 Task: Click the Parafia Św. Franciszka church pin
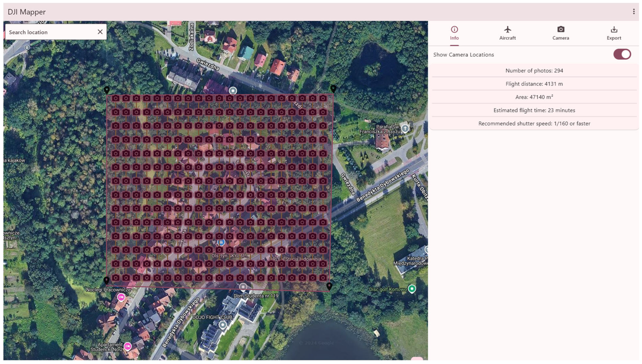pyautogui.click(x=405, y=129)
